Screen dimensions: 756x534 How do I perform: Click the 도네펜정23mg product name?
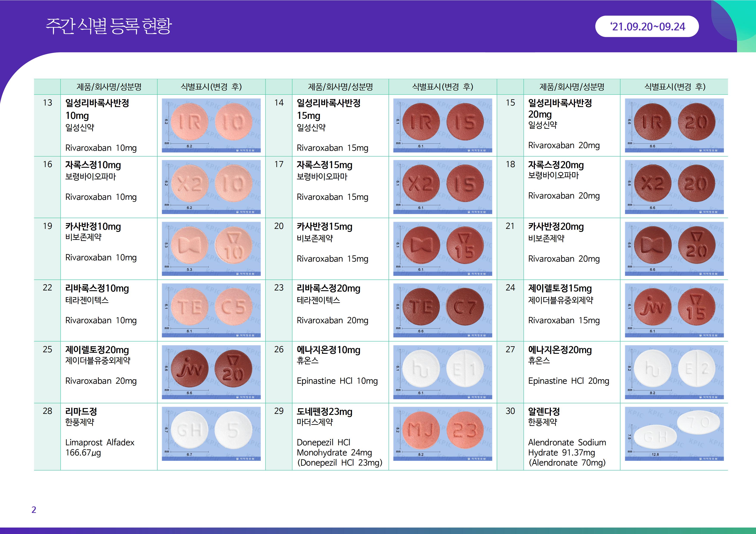[324, 412]
